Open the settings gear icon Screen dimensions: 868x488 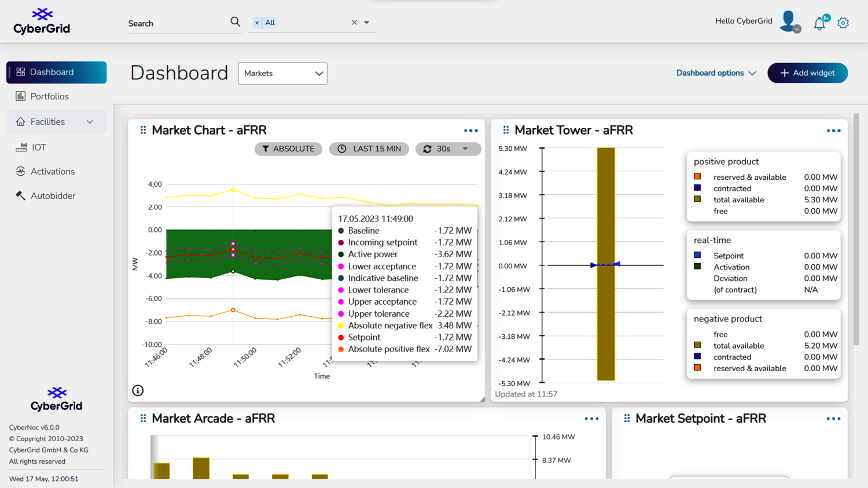click(x=843, y=23)
